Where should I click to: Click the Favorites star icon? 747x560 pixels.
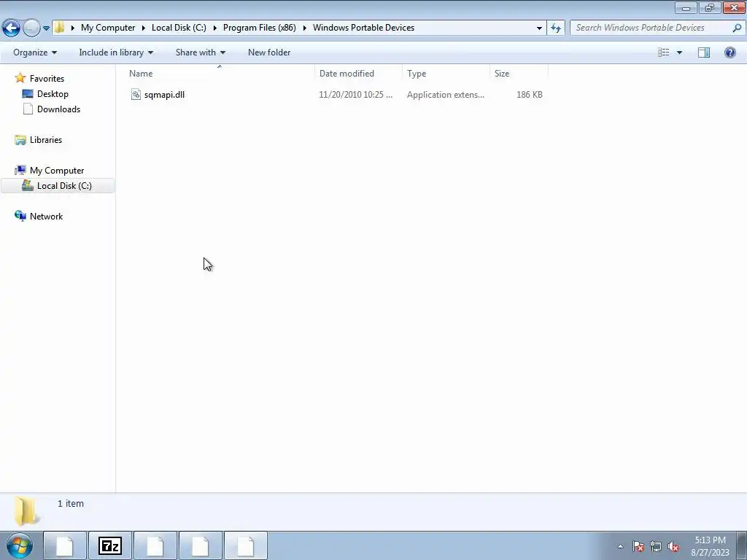[x=20, y=78]
